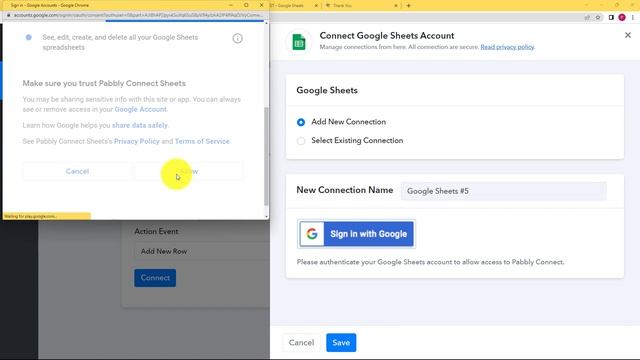Screen dimensions: 640x360
Task: Click the blue Connect button in the background
Action: click(x=155, y=278)
